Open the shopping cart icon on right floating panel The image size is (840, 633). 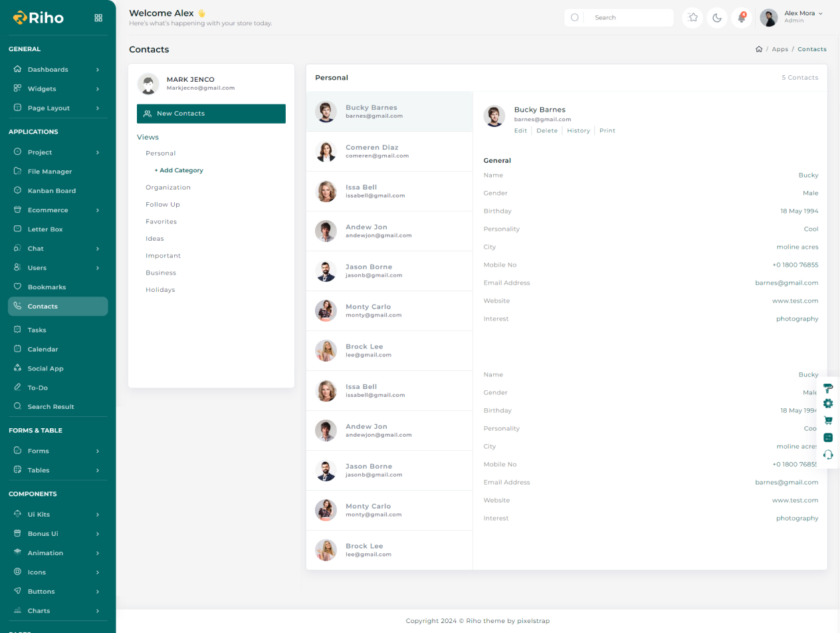(828, 420)
